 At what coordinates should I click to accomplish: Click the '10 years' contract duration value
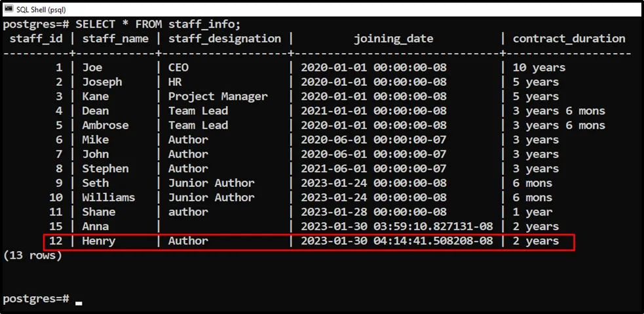(x=539, y=68)
